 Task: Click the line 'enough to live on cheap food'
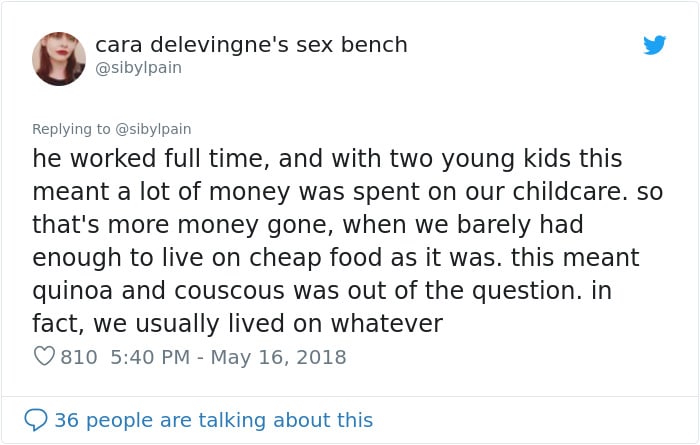[x=336, y=258]
